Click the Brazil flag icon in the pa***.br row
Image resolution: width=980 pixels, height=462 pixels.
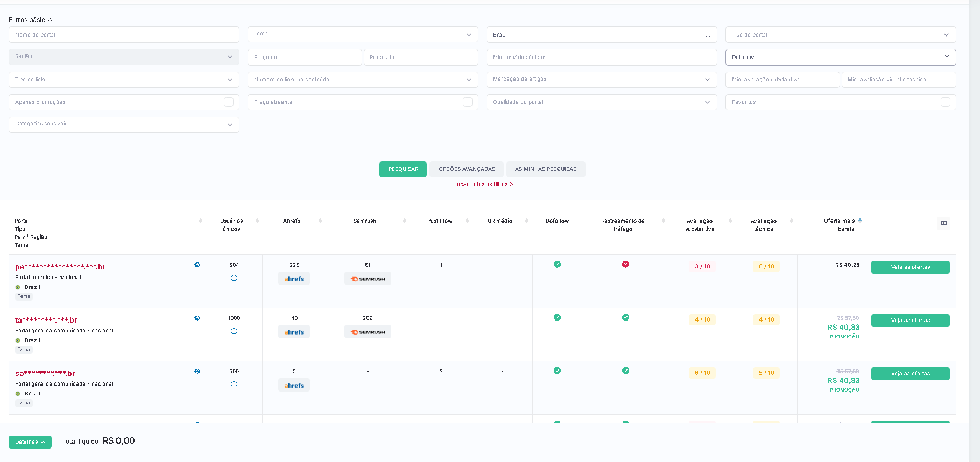tap(18, 287)
